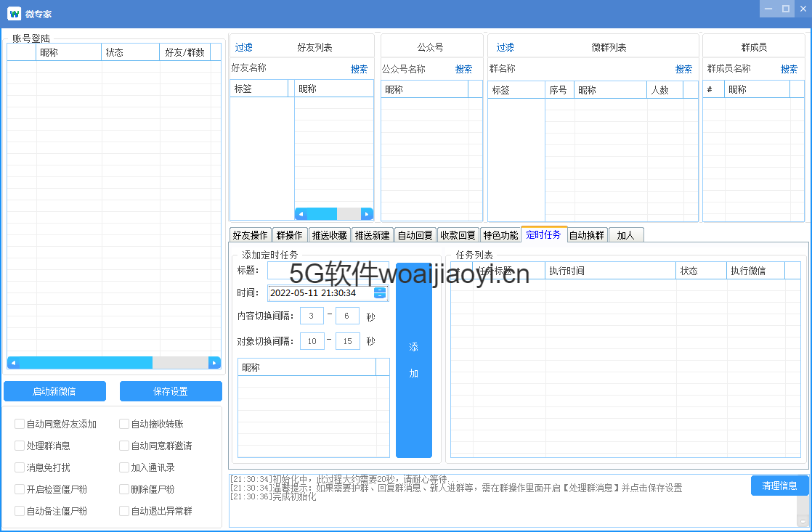This screenshot has height=532, width=812.
Task: Click 搜索 link beside 好友名称
Action: pyautogui.click(x=359, y=69)
